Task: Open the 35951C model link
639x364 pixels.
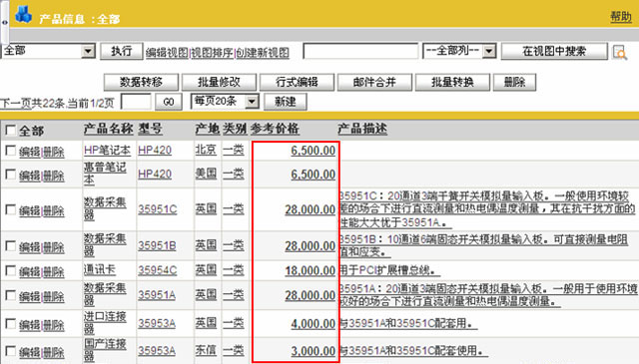Action: point(158,209)
